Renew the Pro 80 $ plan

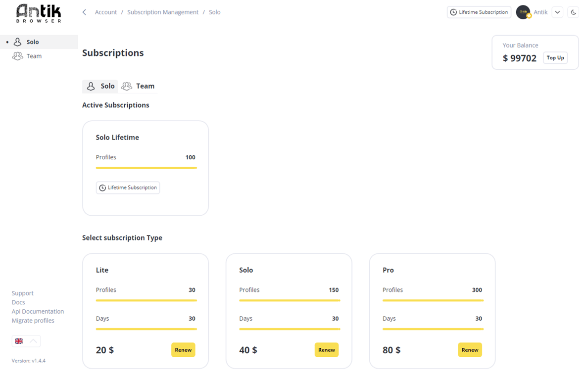470,350
